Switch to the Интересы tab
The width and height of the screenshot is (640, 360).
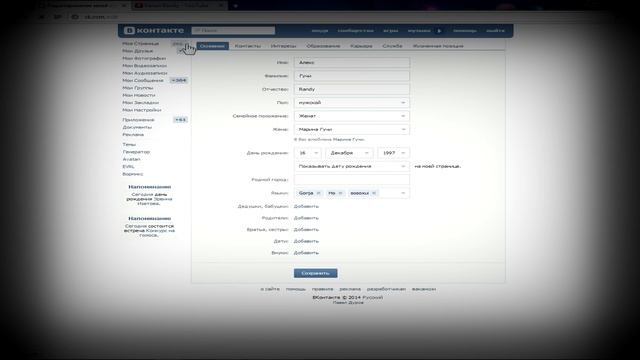coord(283,46)
